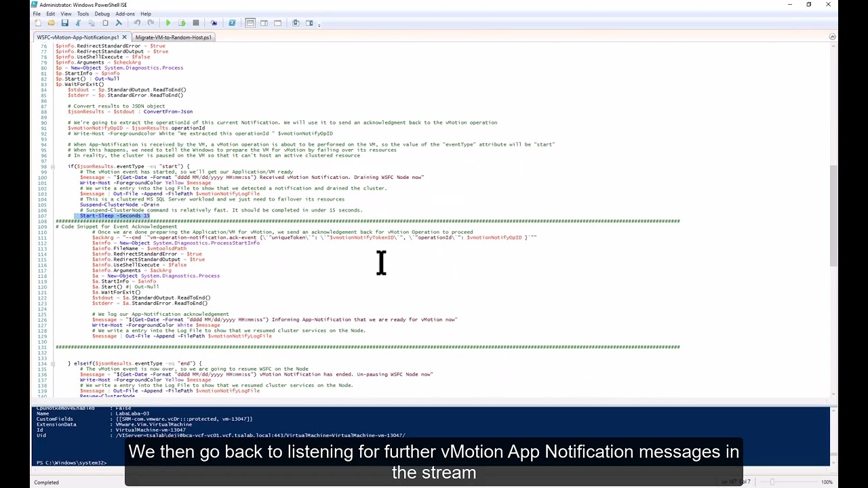The image size is (868, 488).
Task: Click the PS C:\Windows\system32> prompt line
Action: 71,462
